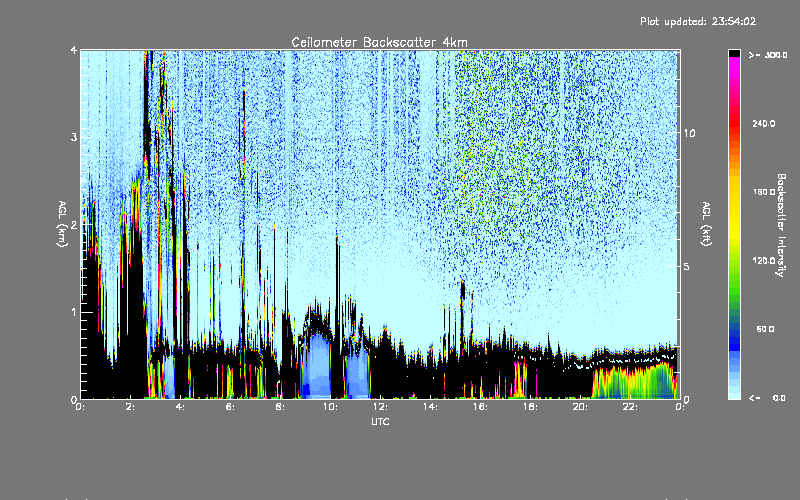Click the '5' tick on AGL (kft) axis
Image resolution: width=800 pixels, height=500 pixels.
pos(687,266)
